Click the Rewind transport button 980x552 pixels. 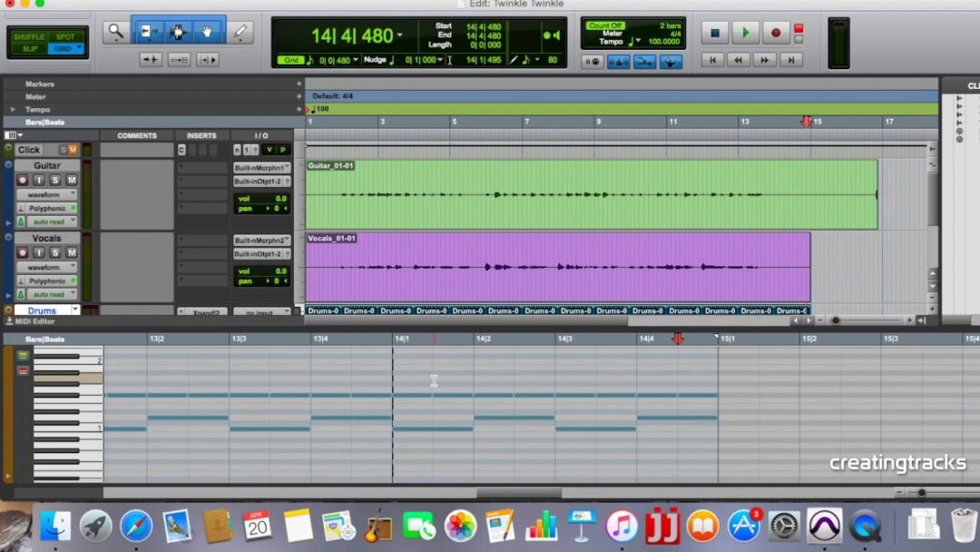738,60
